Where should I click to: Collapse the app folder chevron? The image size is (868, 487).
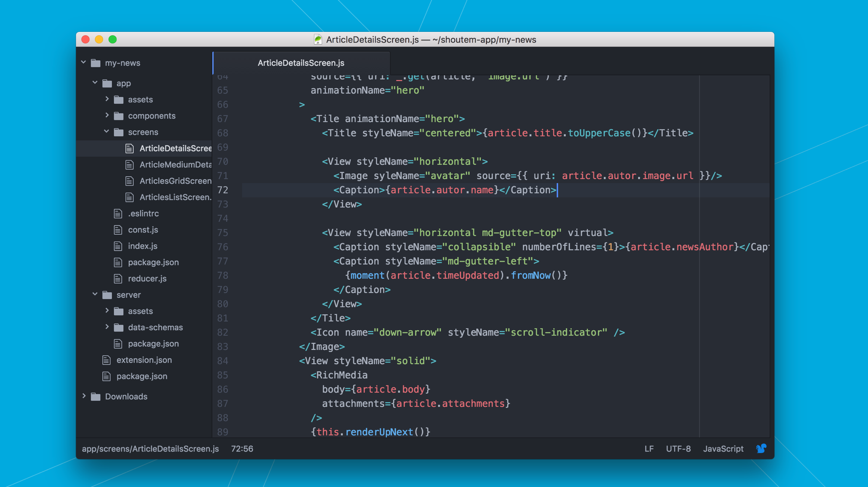pos(95,83)
